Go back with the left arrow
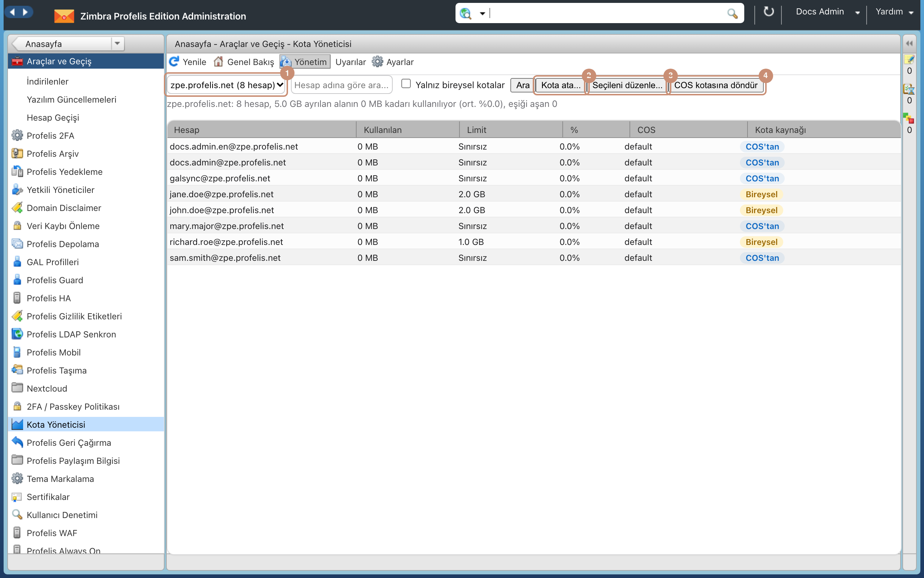Viewport: 924px width, 578px height. (x=12, y=12)
